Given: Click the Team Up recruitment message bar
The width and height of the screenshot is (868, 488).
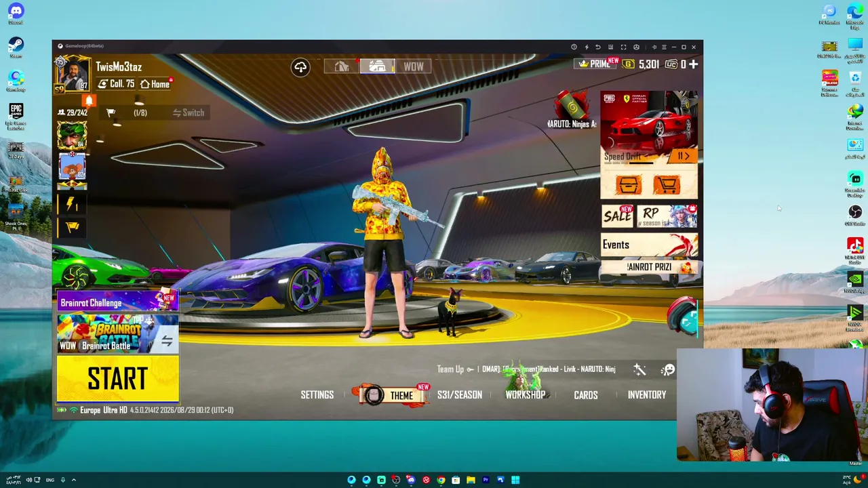Looking at the screenshot, I should [526, 369].
